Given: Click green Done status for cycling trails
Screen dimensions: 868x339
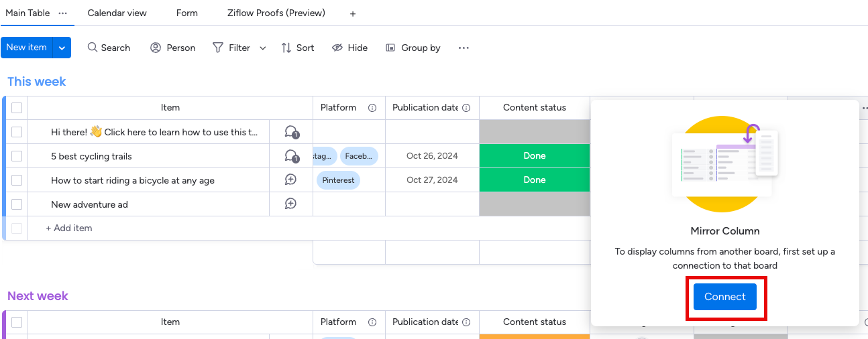Looking at the screenshot, I should pos(534,156).
